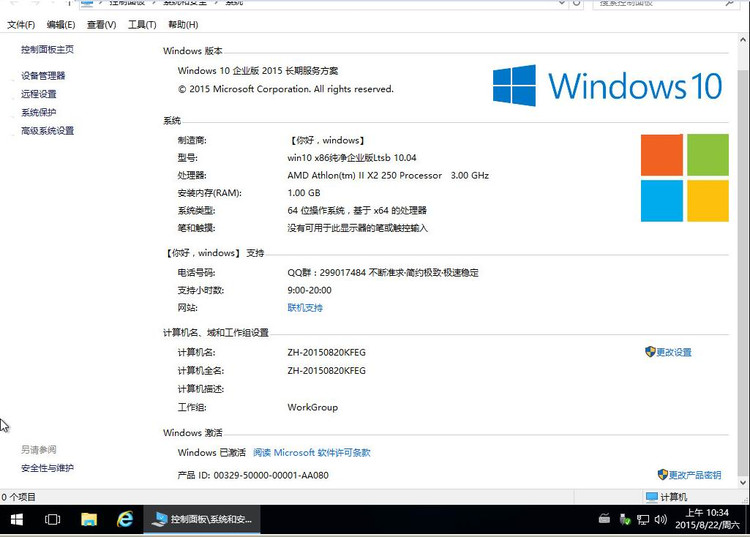Open Internet Explorer from the taskbar

point(125,519)
